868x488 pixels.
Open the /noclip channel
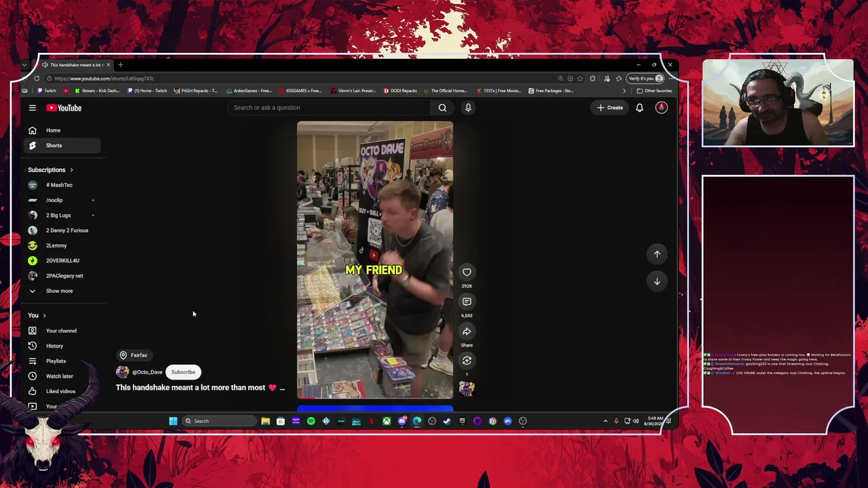(62, 200)
